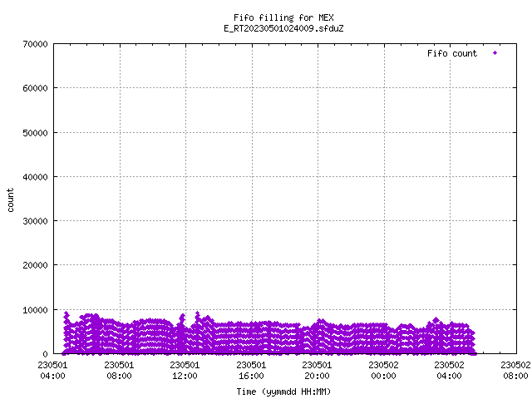Viewport: 532px width, 399px height.
Task: Click the x-axis tick 230501 08:00
Action: coord(119,371)
